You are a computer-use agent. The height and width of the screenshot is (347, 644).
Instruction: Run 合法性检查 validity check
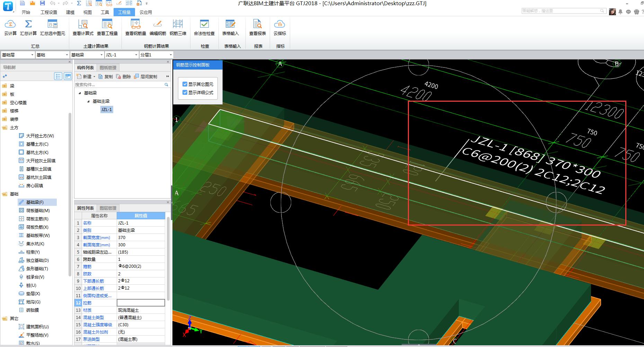point(204,28)
